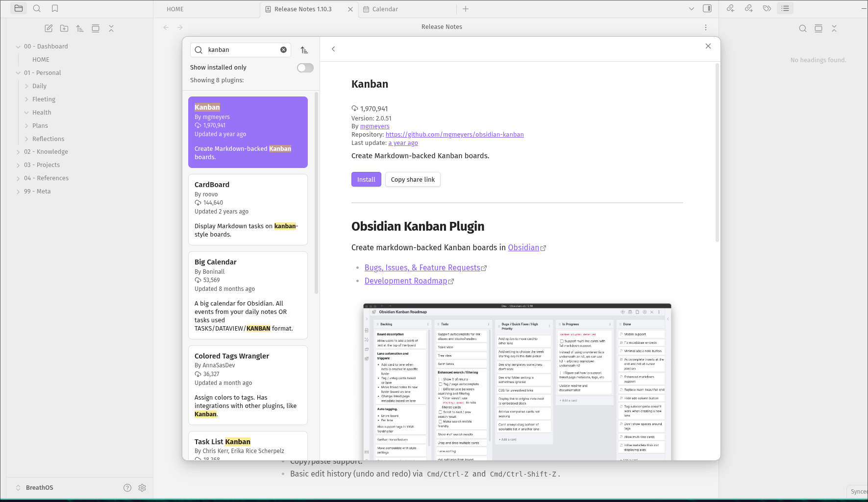Screen dimensions: 868x502
Task: Create a new note icon
Action: click(49, 28)
